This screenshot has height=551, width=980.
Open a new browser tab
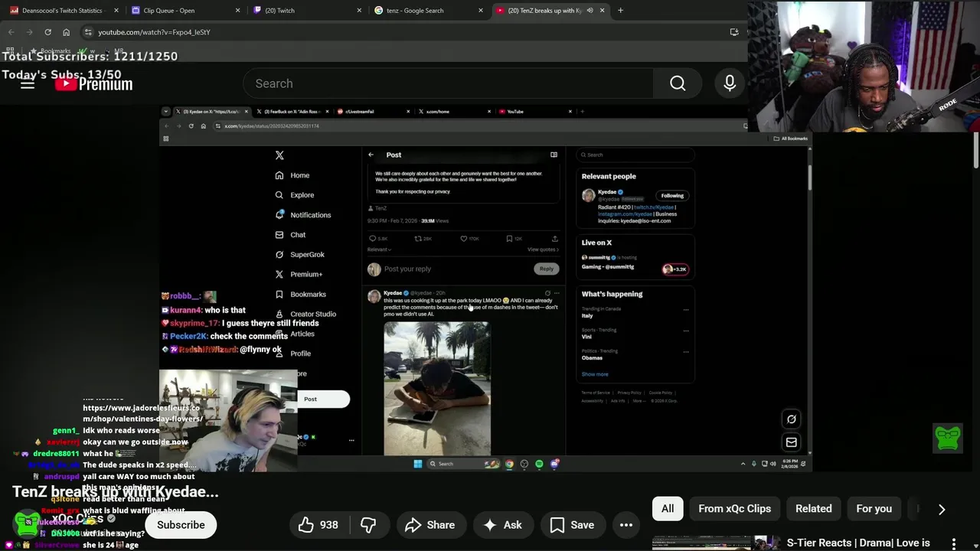620,11
